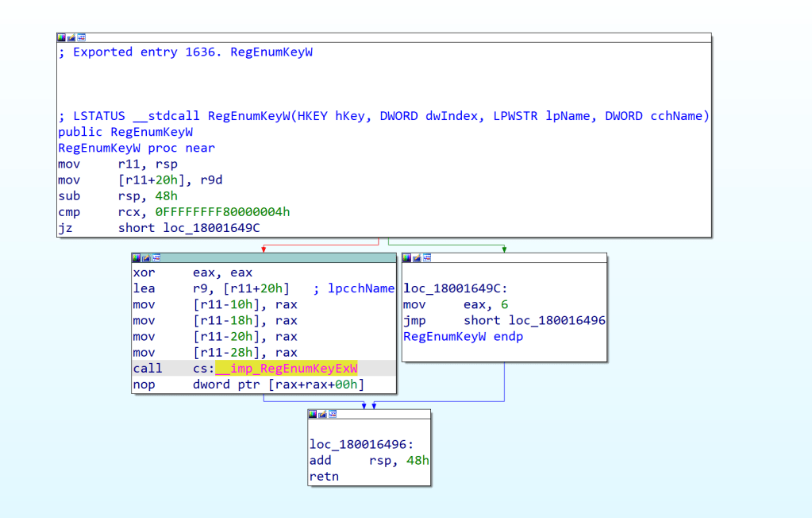Click the pencil icon on the loc_180016496 node
This screenshot has height=518, width=812.
tap(322, 414)
